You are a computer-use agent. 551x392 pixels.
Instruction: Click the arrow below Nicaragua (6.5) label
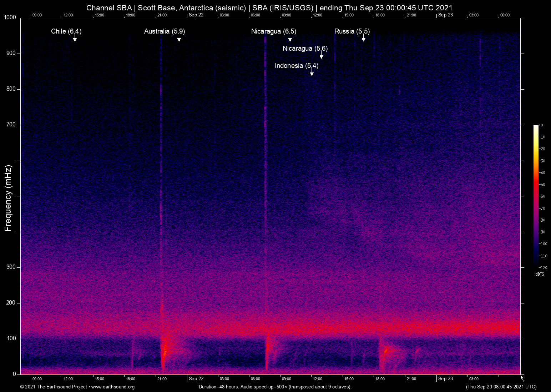pyautogui.click(x=290, y=38)
